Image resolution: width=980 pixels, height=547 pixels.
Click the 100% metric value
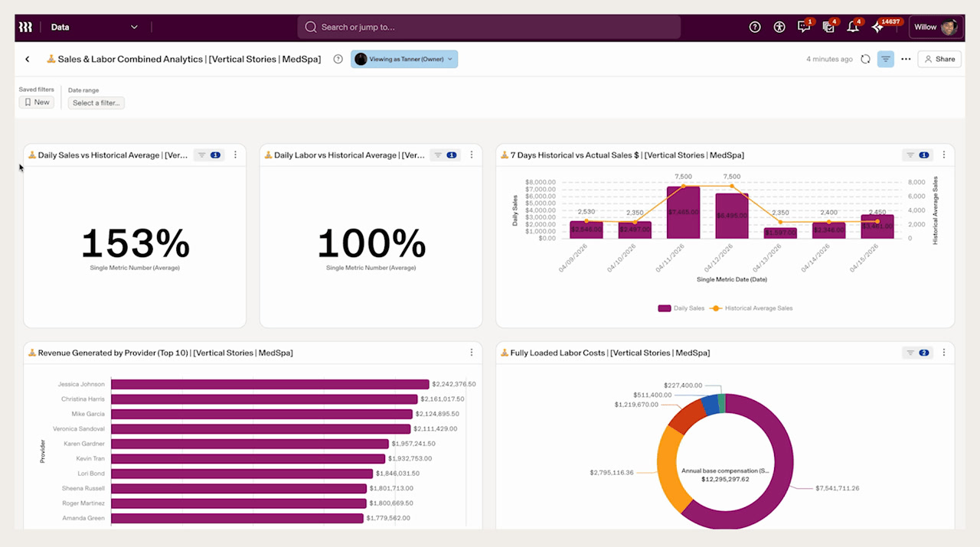click(371, 244)
